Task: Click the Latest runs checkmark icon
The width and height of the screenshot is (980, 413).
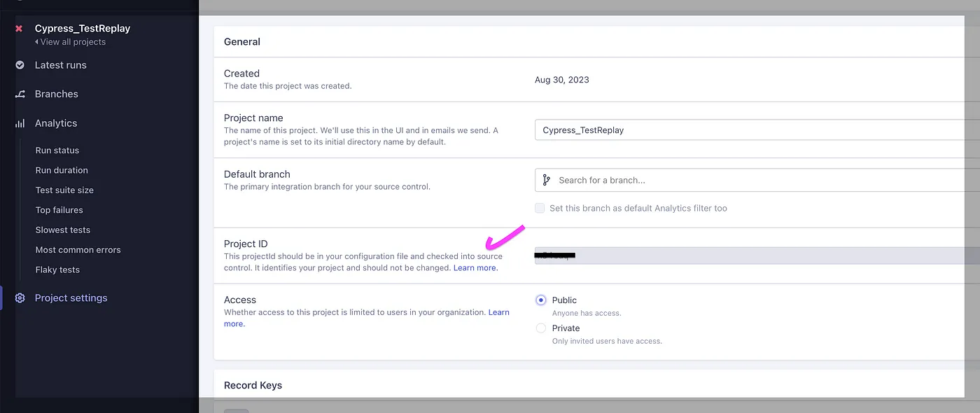Action: [20, 65]
